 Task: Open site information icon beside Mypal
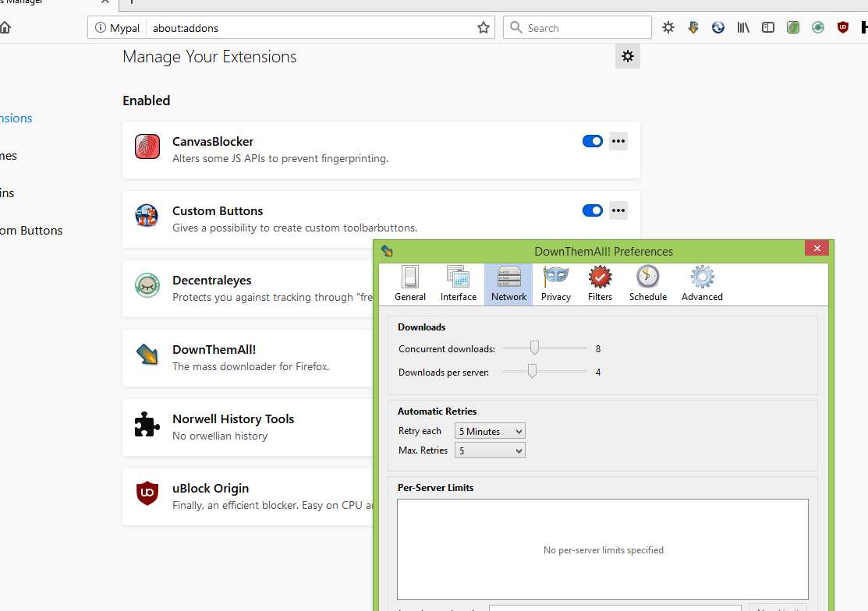100,27
